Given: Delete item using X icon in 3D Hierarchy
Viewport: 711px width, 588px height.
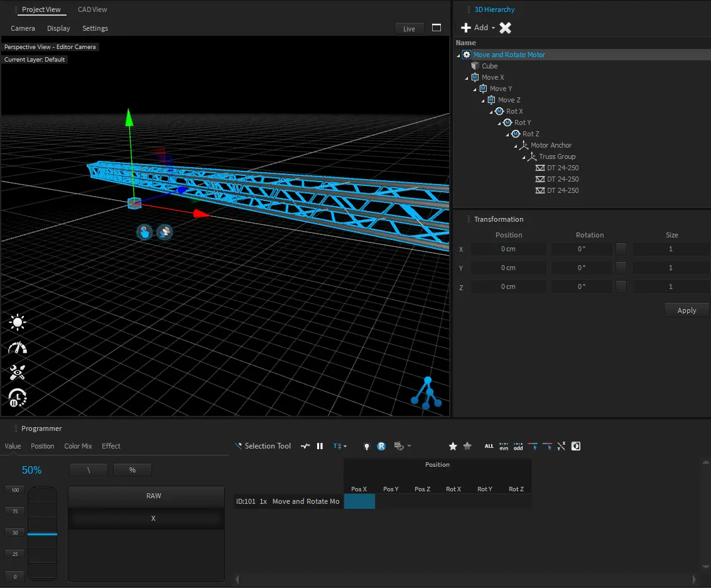Looking at the screenshot, I should pyautogui.click(x=505, y=28).
